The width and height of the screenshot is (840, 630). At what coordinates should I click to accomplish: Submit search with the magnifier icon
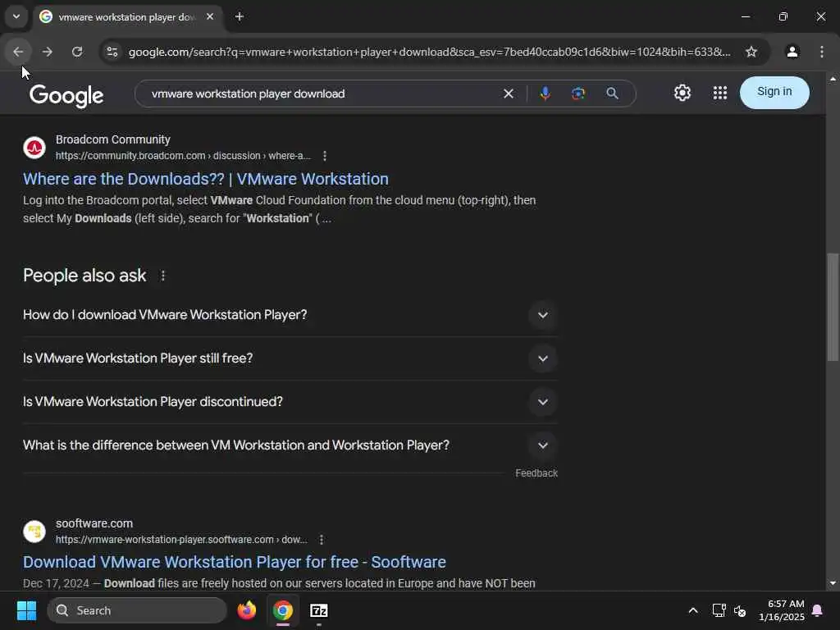612,94
